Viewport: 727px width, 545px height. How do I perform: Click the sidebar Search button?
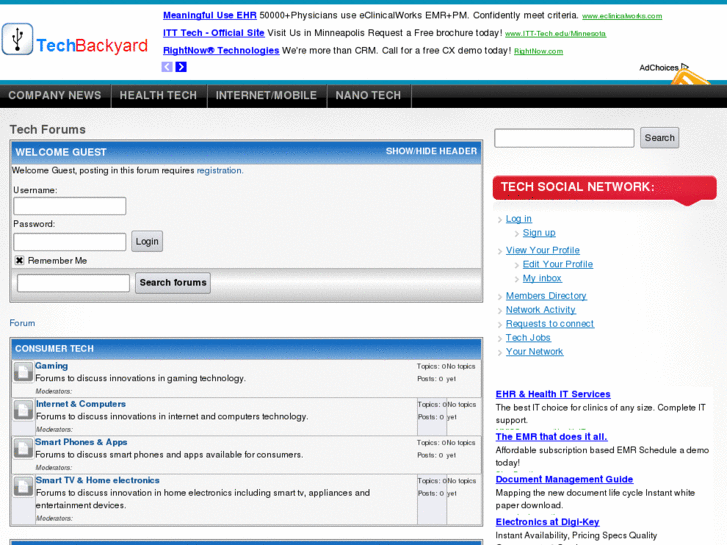(x=659, y=138)
